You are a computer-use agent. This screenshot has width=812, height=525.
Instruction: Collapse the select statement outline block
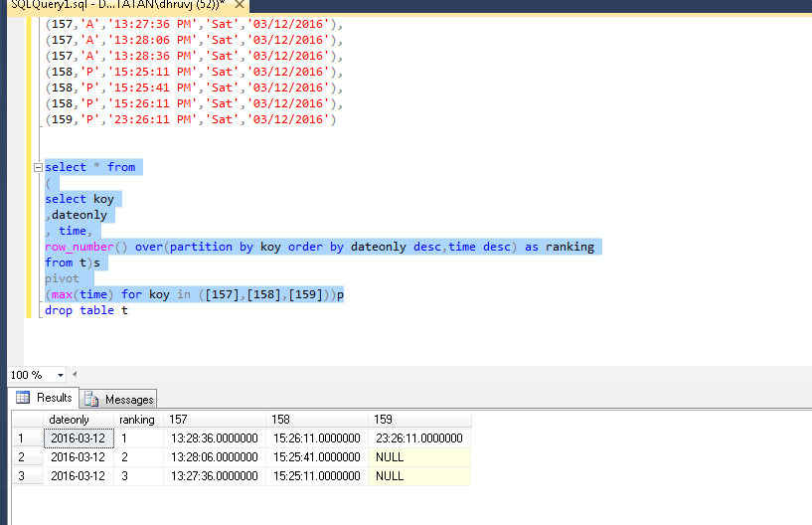click(x=38, y=167)
